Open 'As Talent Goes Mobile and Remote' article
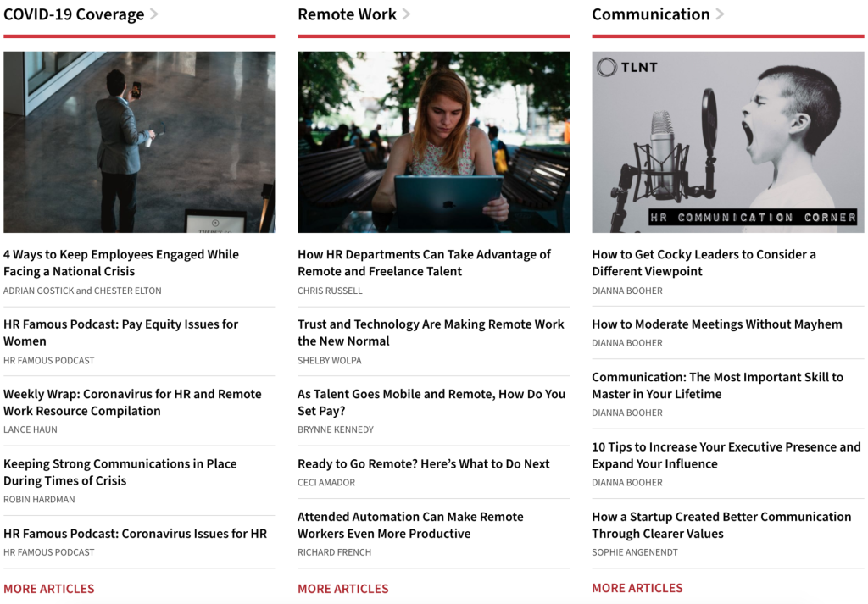 tap(431, 402)
